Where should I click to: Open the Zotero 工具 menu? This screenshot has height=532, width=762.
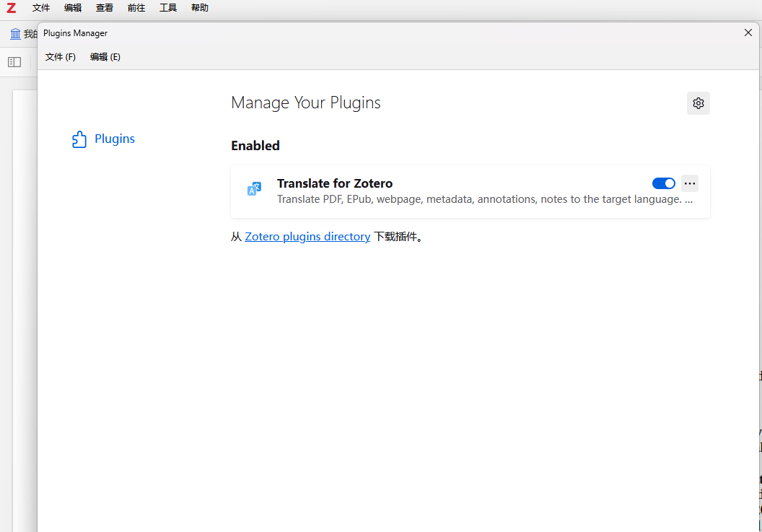[168, 8]
